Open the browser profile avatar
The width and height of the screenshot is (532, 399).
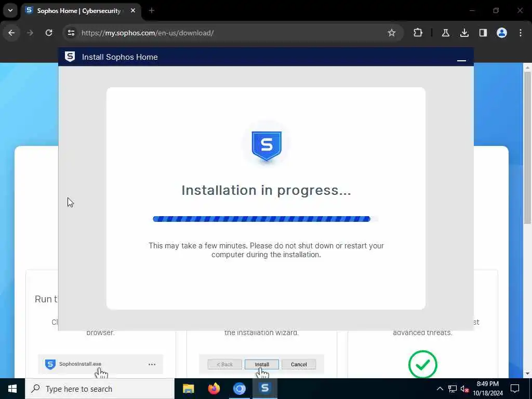[501, 33]
